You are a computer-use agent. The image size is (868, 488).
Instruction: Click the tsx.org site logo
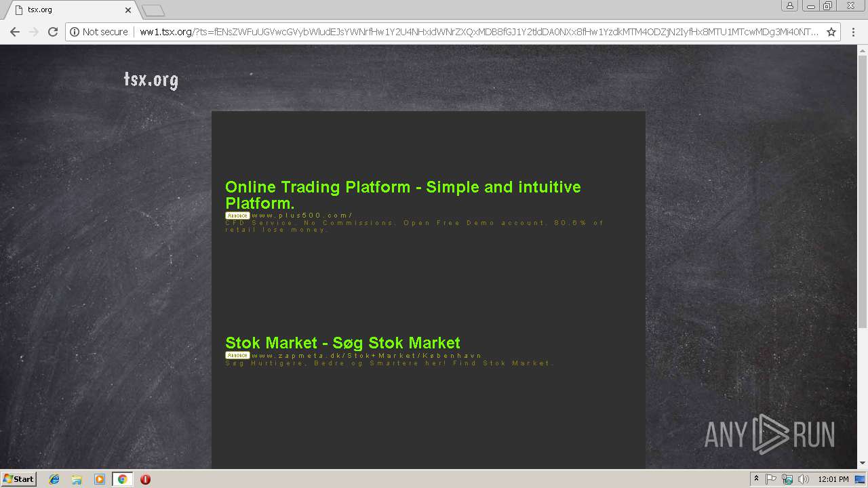coord(151,80)
